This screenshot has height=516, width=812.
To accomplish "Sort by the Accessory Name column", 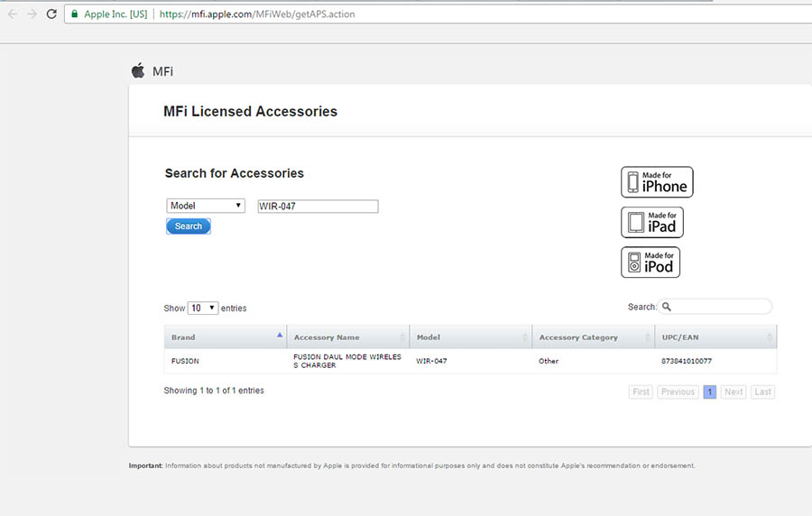I will pyautogui.click(x=348, y=336).
